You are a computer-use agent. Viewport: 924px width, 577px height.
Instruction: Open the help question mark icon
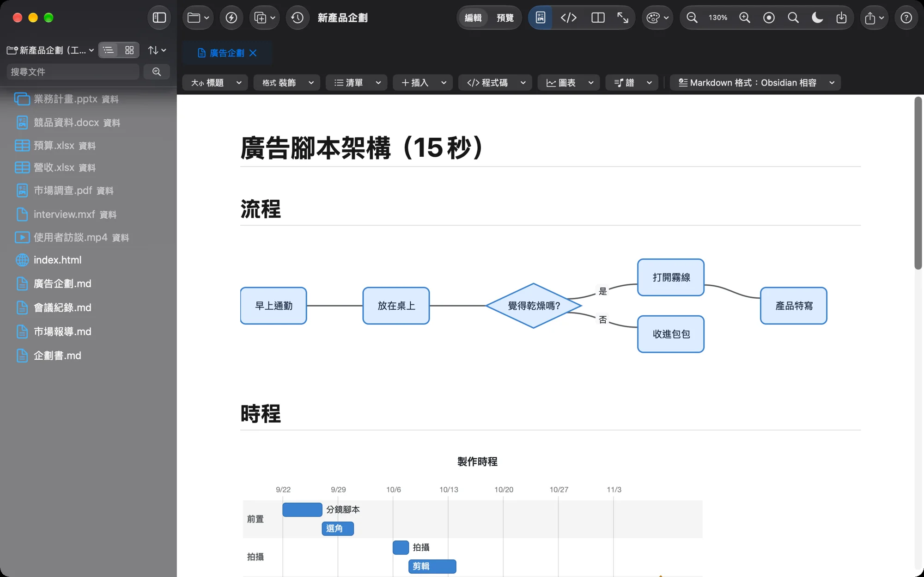pyautogui.click(x=906, y=18)
